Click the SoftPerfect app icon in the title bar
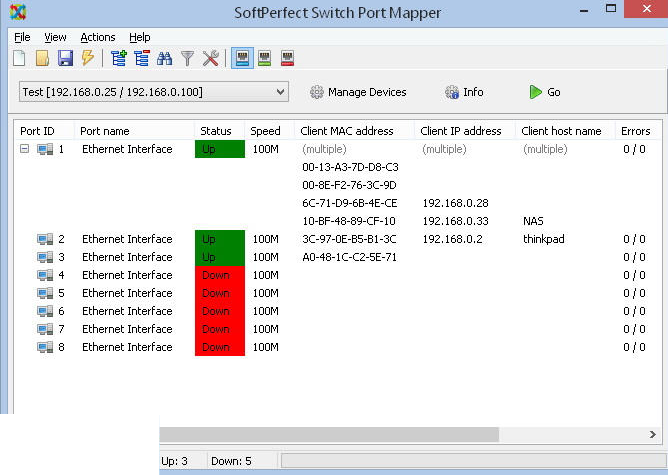Viewport: 670px width, 476px height. point(18,12)
